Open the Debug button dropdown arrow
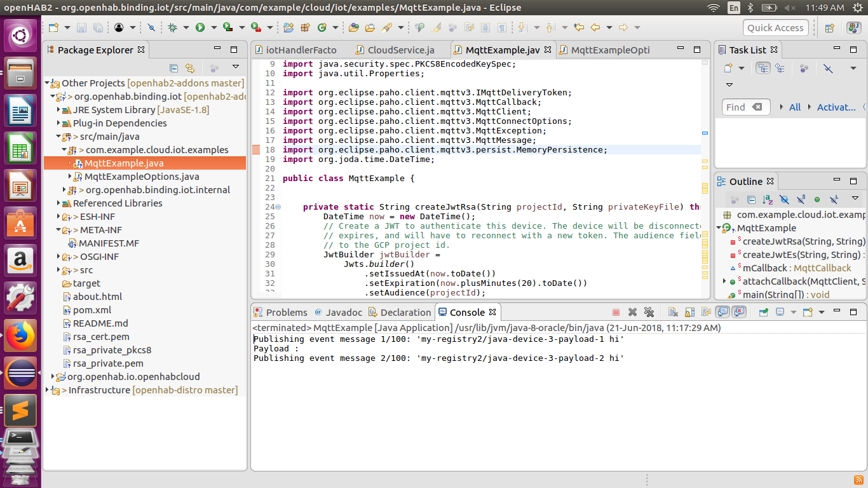 coord(186,27)
